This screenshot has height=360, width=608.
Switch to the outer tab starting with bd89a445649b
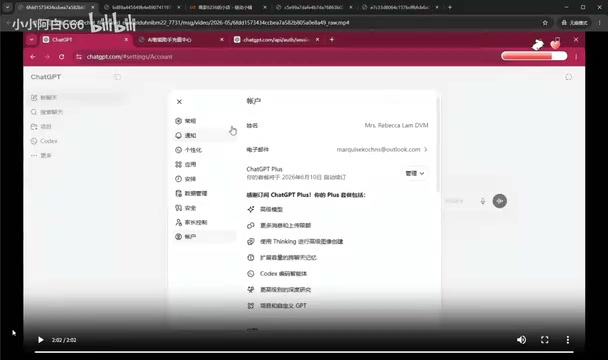[x=142, y=7]
